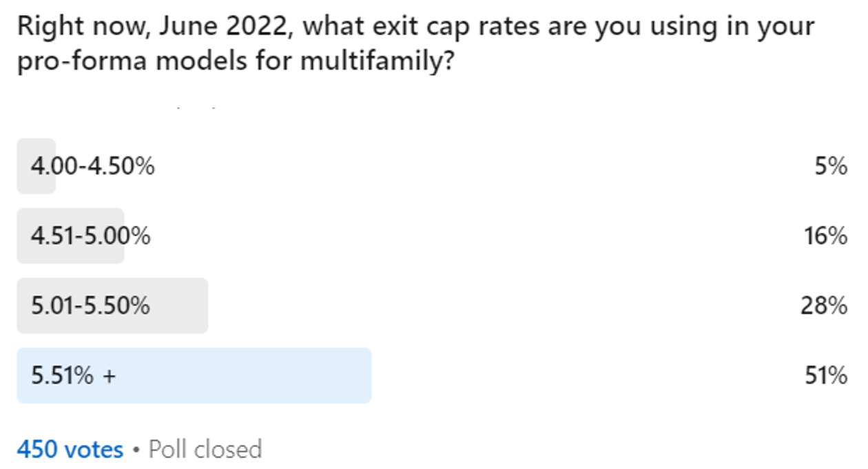This screenshot has height=469, width=868.
Task: Click the small gray bar for 4.00-4.50%
Action: pos(36,166)
